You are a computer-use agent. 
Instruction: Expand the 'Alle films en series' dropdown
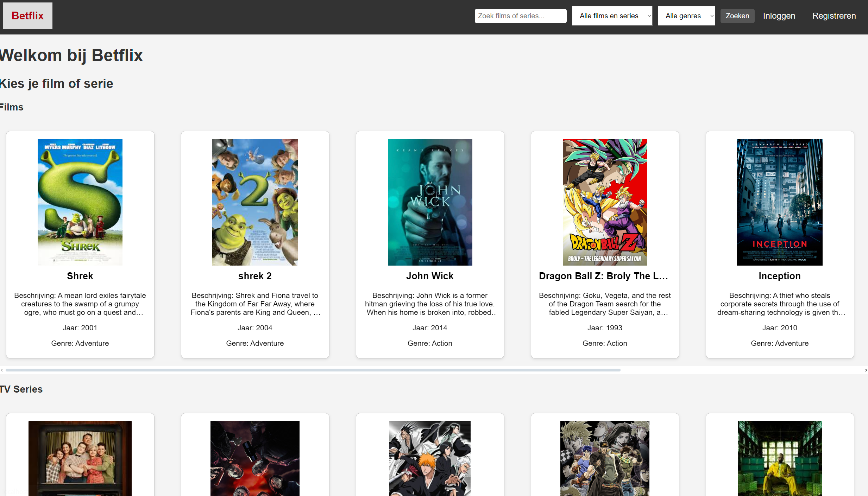[612, 16]
